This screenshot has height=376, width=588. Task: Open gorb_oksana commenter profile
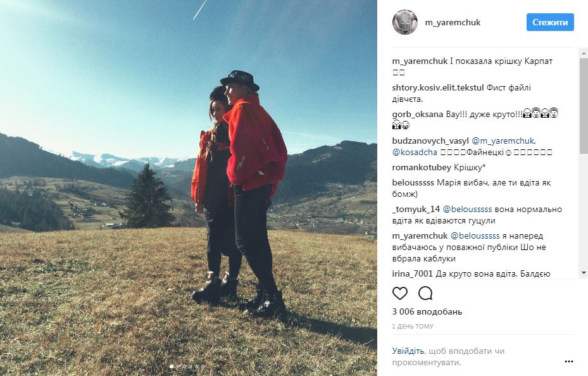point(418,115)
